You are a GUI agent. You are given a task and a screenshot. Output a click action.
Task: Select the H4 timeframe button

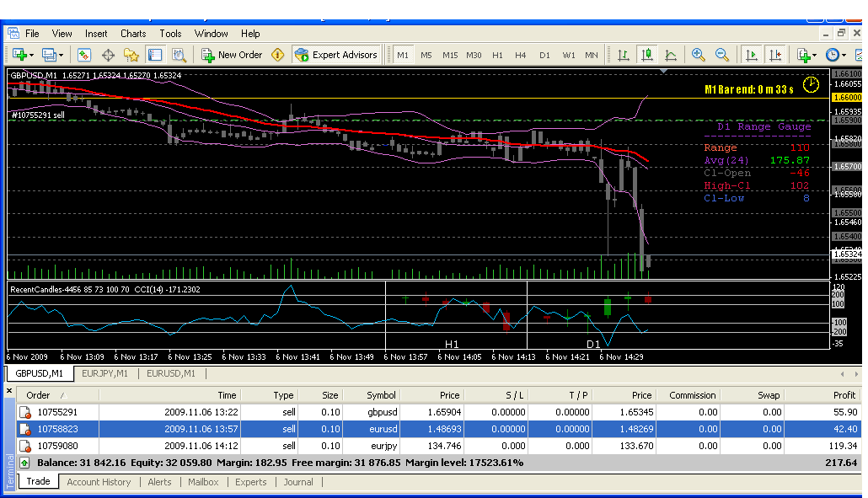521,55
